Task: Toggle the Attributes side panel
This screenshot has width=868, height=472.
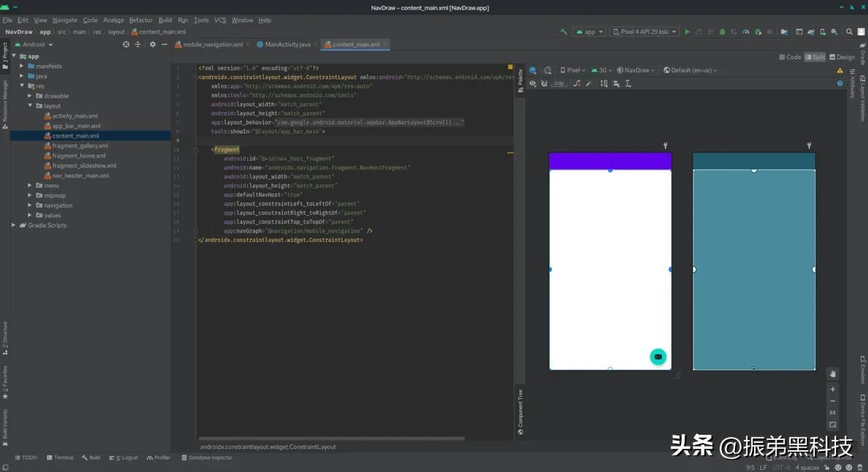Action: click(x=852, y=84)
